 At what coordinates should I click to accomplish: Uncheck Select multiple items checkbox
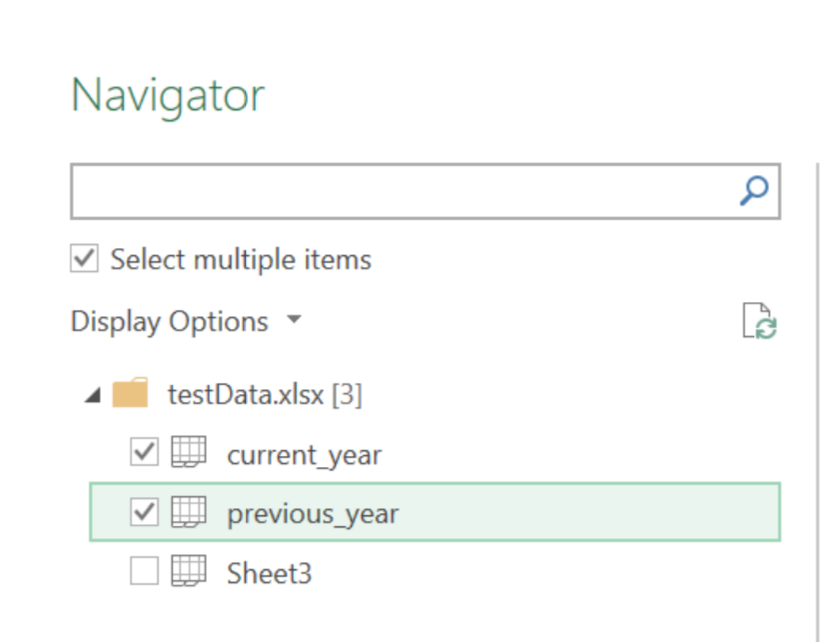pos(84,258)
